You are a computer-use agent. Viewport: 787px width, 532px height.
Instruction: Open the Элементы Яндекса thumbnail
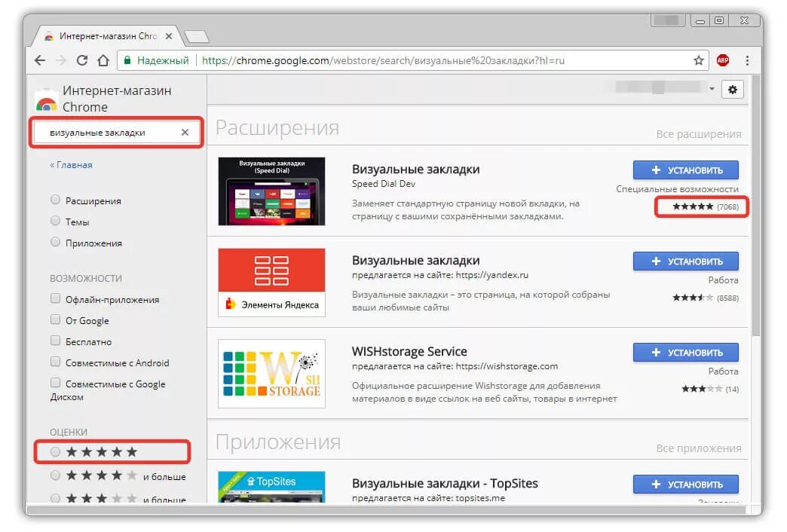click(271, 283)
